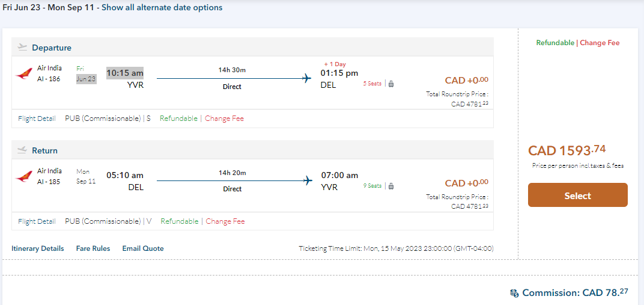Viewport: 644px width, 305px height.
Task: Click the Email Quote link
Action: (143, 248)
